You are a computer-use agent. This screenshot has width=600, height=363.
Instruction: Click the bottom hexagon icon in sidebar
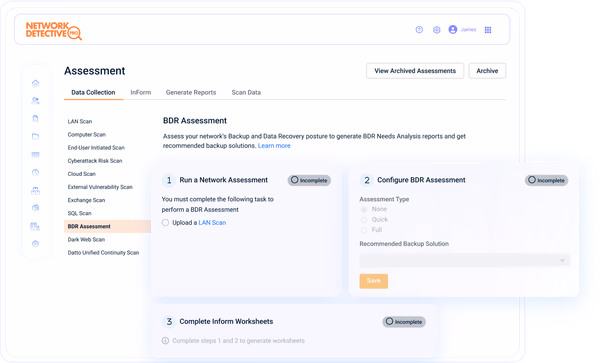point(36,244)
